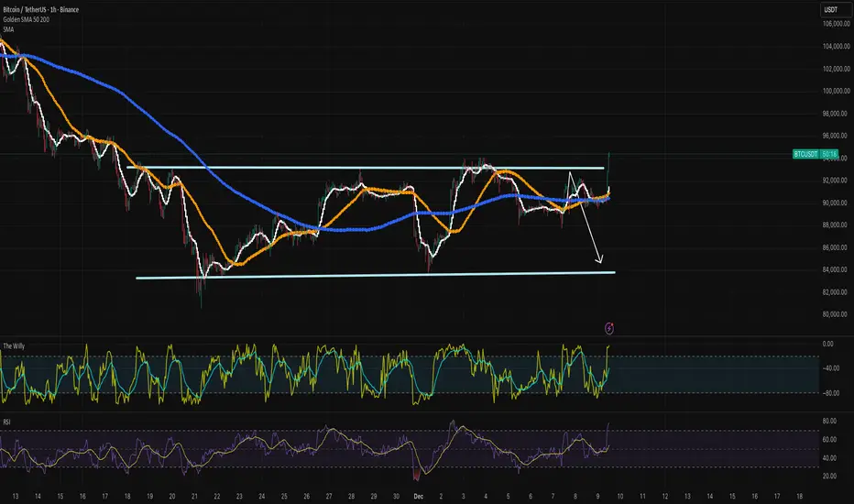This screenshot has height=504, width=854.
Task: Click the 9 date label on the time axis
Action: point(597,497)
